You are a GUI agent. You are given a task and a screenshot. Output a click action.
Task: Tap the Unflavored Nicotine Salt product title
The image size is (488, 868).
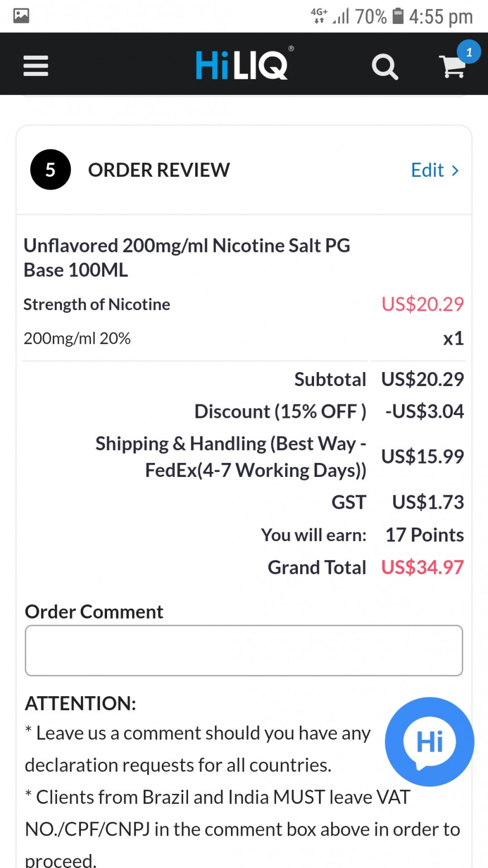point(187,258)
